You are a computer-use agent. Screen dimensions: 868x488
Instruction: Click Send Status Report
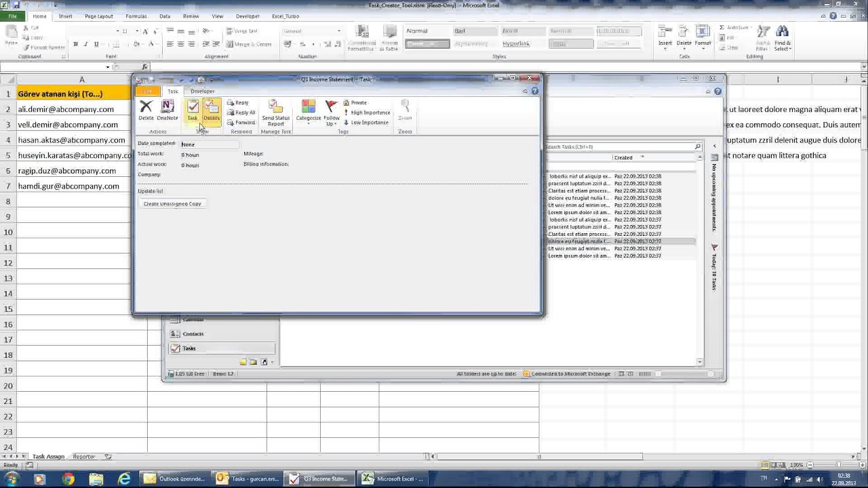pos(275,113)
